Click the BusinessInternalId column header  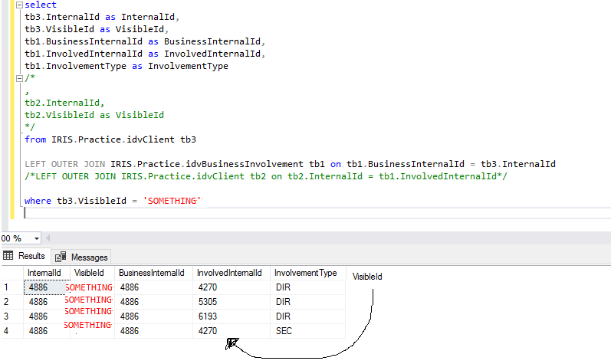pos(151,273)
